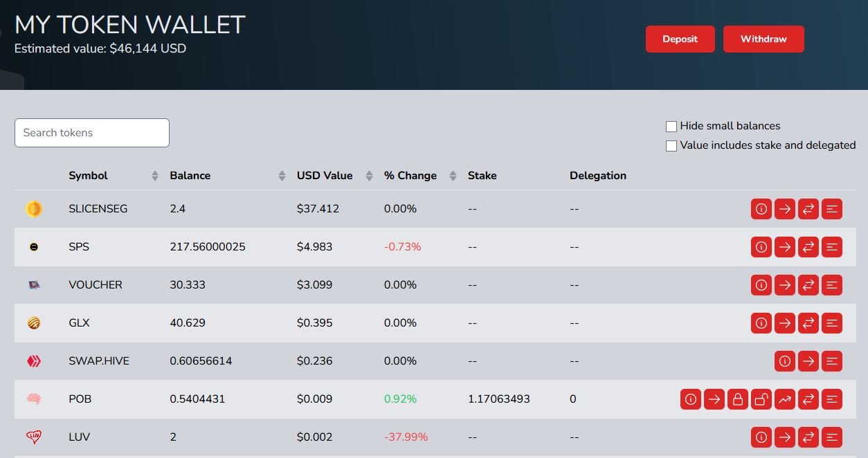View SLICENSEG transaction history icon

[832, 209]
